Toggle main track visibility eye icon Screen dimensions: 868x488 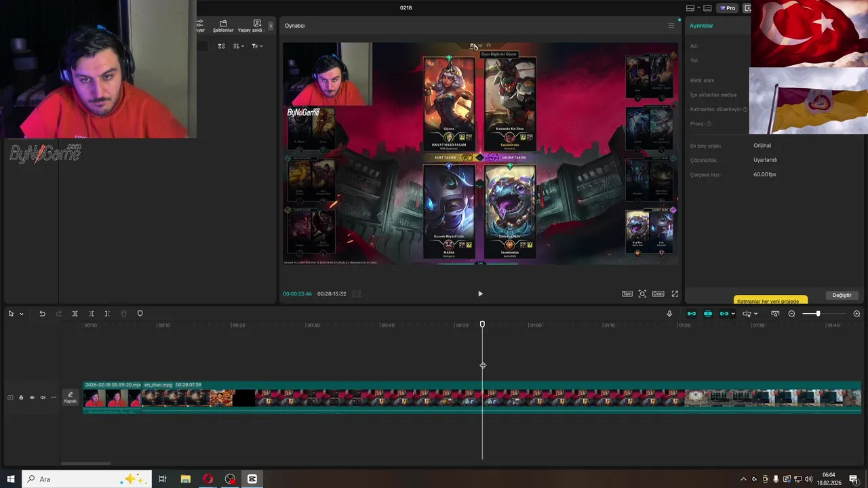[32, 398]
